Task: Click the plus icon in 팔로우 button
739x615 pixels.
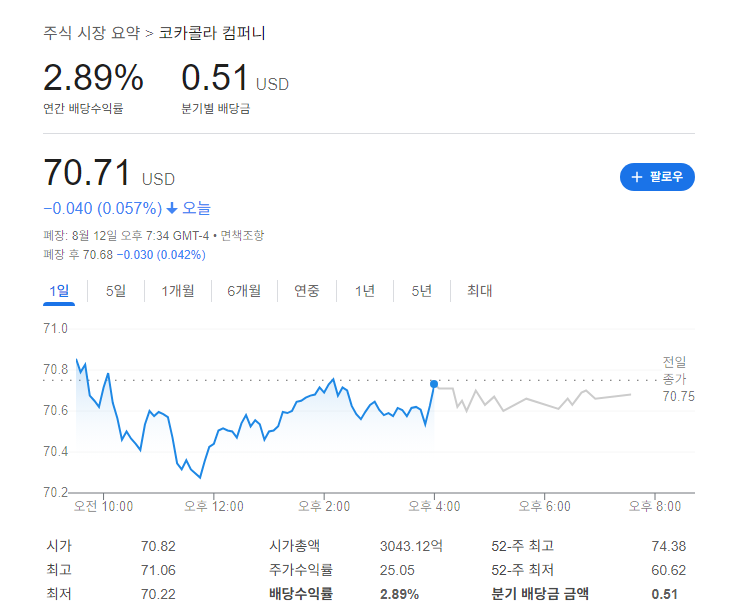Action: point(637,177)
